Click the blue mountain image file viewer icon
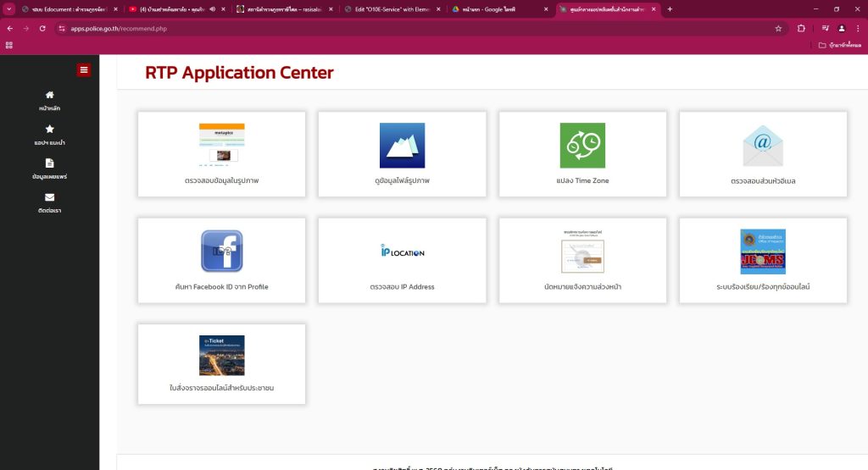 (402, 145)
